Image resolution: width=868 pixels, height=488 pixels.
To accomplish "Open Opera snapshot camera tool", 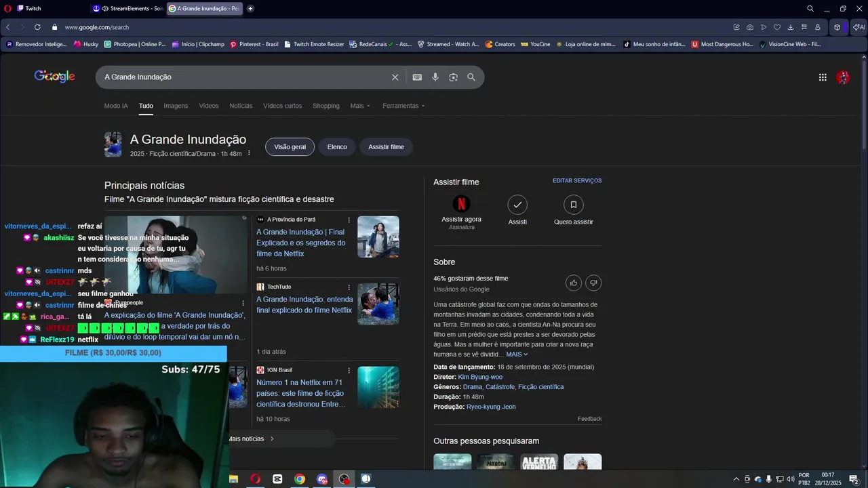I will [x=750, y=27].
